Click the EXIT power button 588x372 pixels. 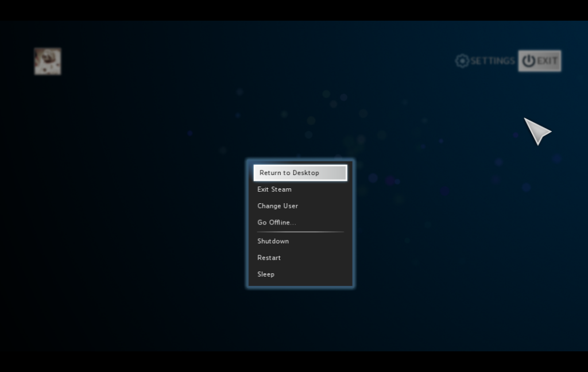(540, 61)
